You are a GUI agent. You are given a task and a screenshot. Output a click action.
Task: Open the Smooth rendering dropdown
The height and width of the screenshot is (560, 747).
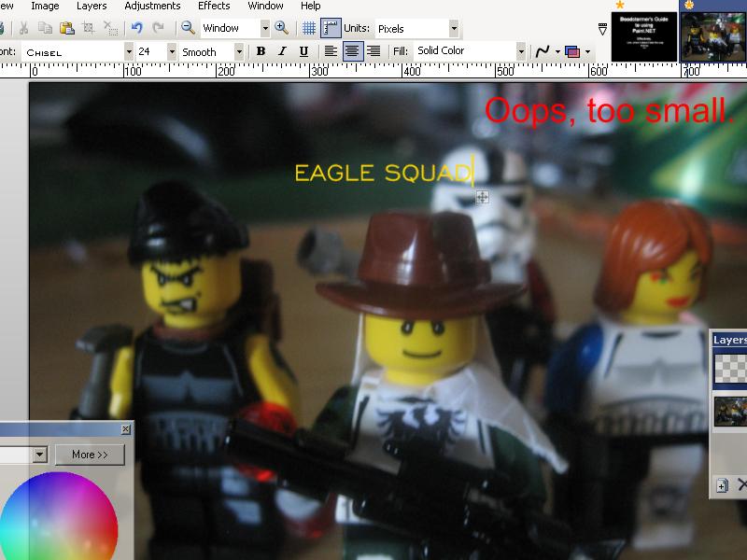(x=239, y=51)
